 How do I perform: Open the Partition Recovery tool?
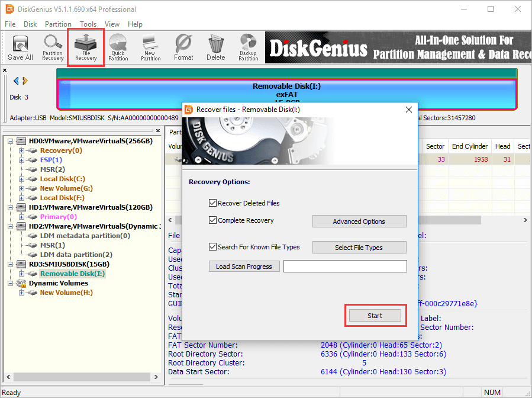(x=53, y=47)
